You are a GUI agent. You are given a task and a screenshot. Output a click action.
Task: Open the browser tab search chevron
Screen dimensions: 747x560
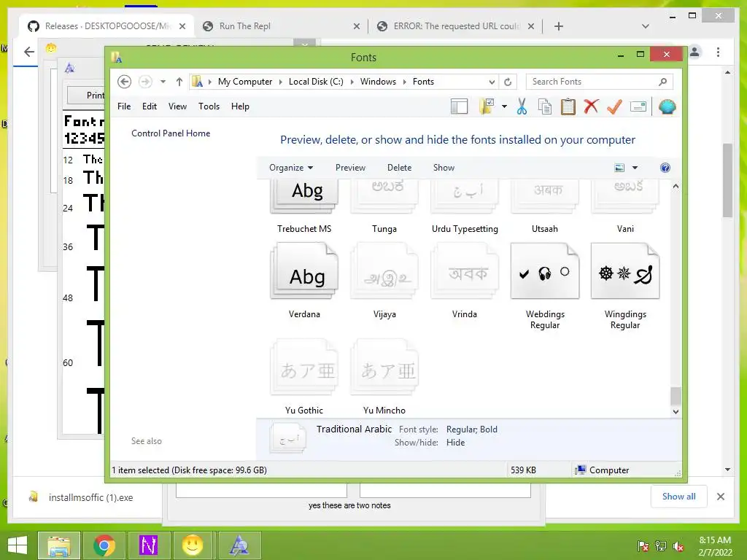(x=646, y=26)
